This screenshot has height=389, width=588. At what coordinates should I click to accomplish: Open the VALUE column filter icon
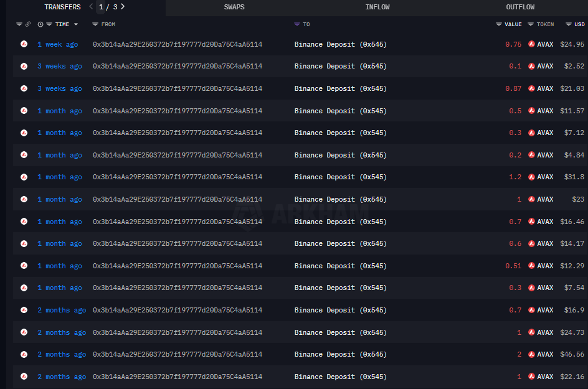click(498, 24)
